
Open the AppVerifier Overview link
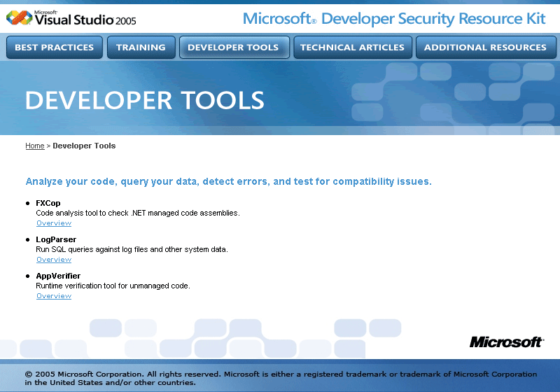54,296
